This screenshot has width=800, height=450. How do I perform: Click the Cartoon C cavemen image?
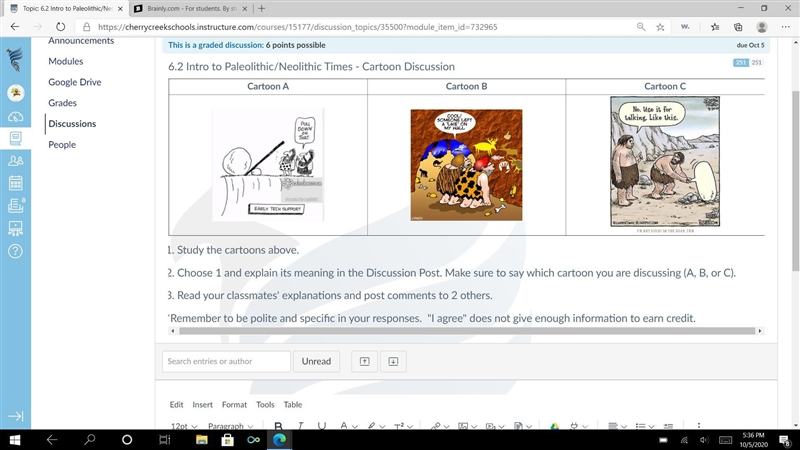click(665, 162)
